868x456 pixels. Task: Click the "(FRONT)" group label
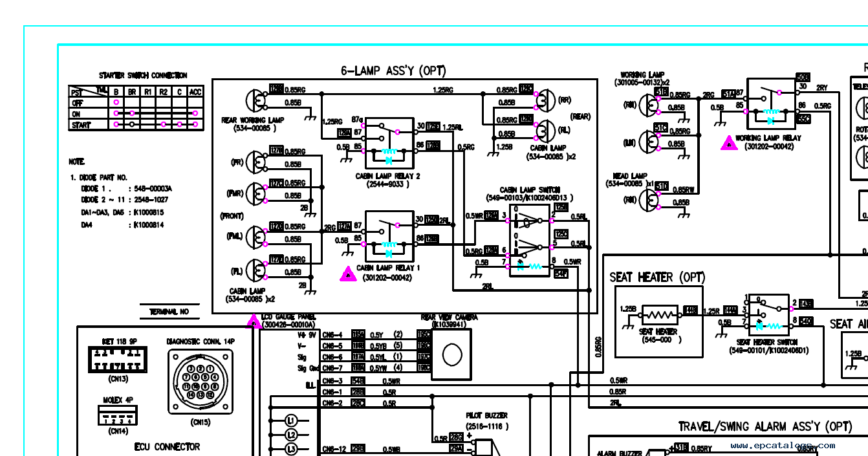pos(231,215)
